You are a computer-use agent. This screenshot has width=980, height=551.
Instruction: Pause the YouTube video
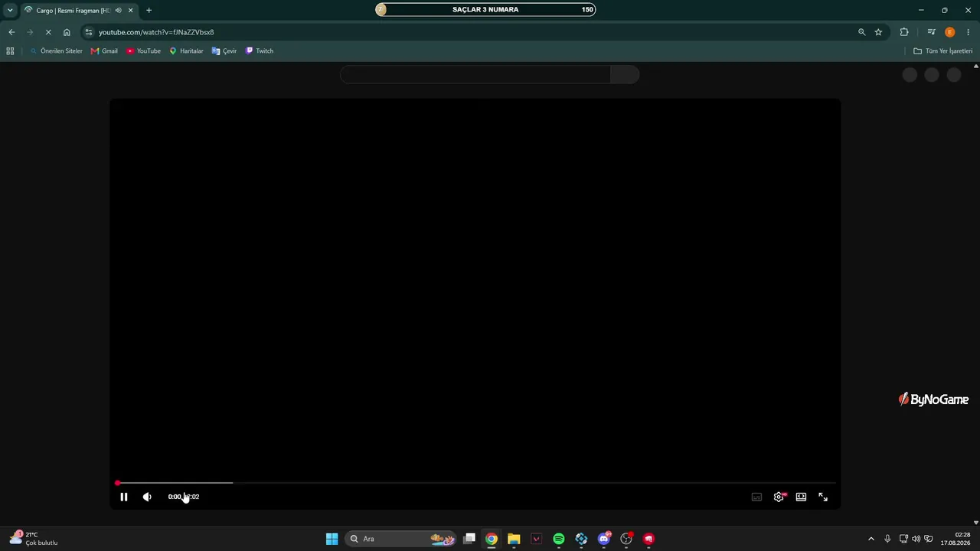click(123, 497)
